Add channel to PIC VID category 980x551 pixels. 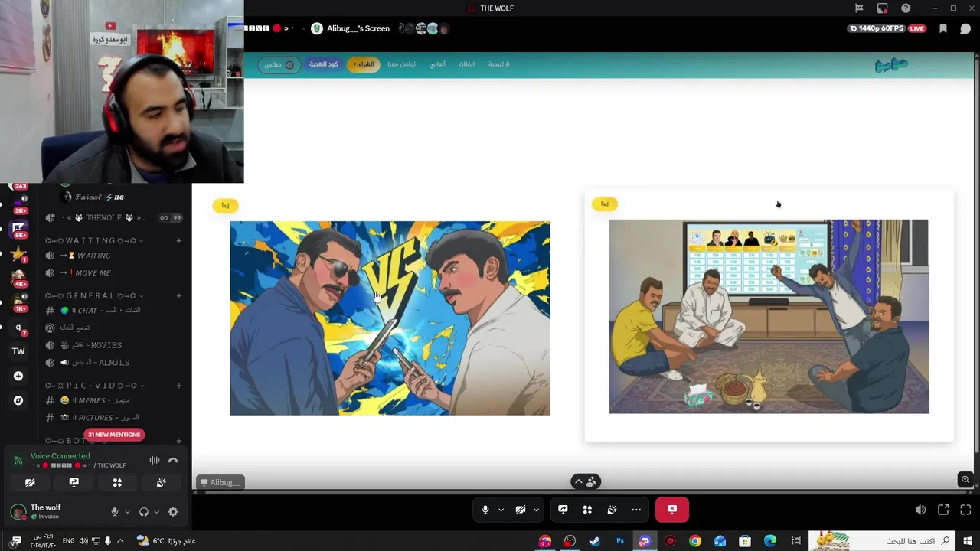179,386
